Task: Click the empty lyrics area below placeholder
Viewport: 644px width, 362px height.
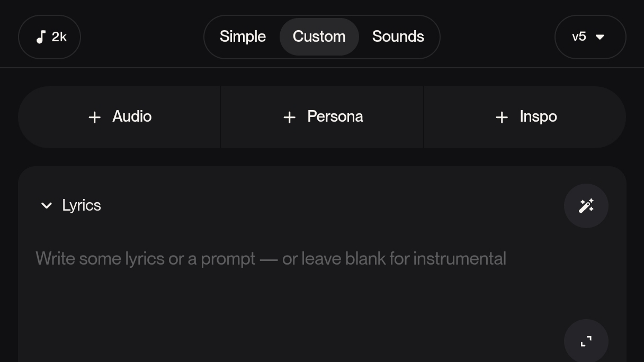Action: click(265, 312)
